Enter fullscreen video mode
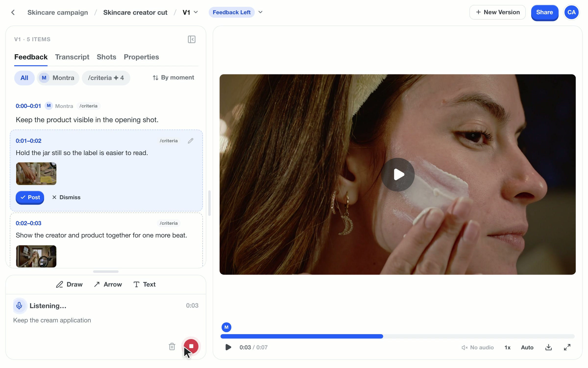This screenshot has width=588, height=368. pyautogui.click(x=567, y=347)
